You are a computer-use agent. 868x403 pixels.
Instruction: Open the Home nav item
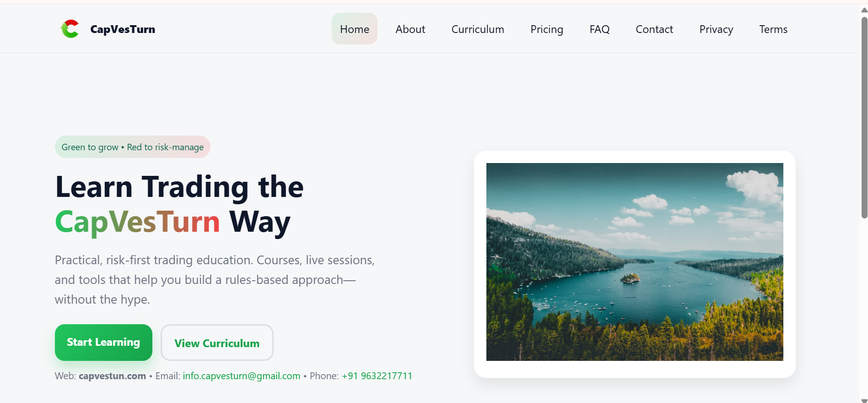coord(355,29)
